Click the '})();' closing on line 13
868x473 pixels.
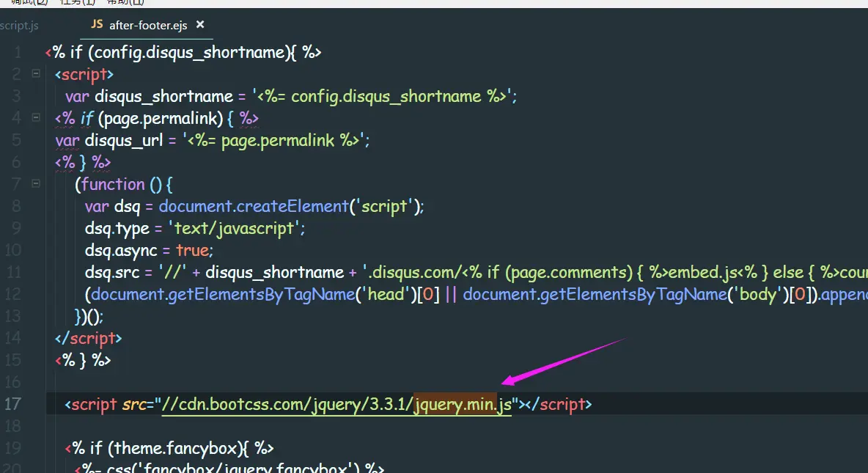[89, 316]
